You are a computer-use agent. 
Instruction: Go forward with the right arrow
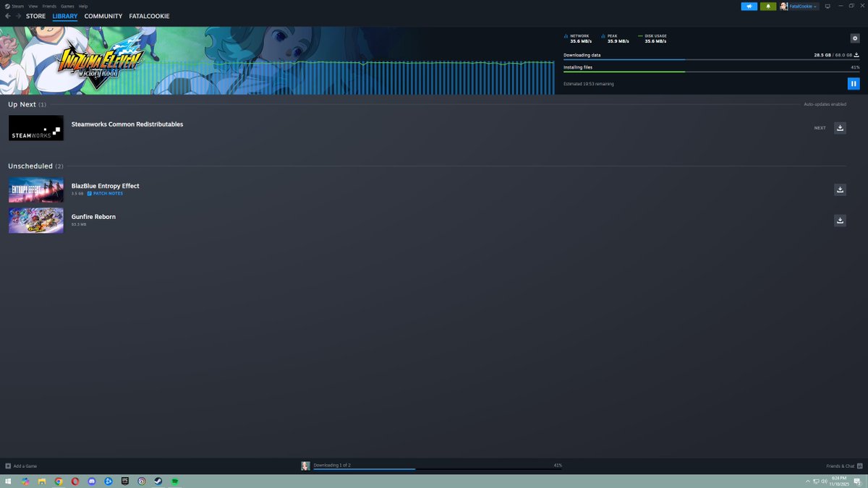pos(18,16)
